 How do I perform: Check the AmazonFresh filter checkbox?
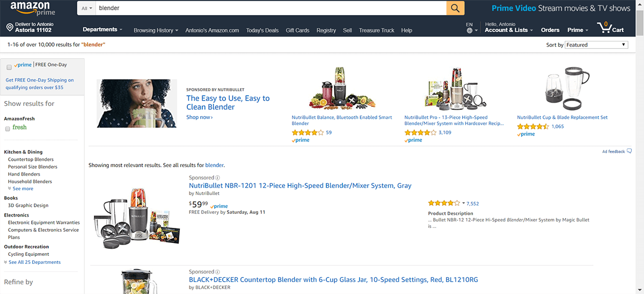(x=8, y=129)
